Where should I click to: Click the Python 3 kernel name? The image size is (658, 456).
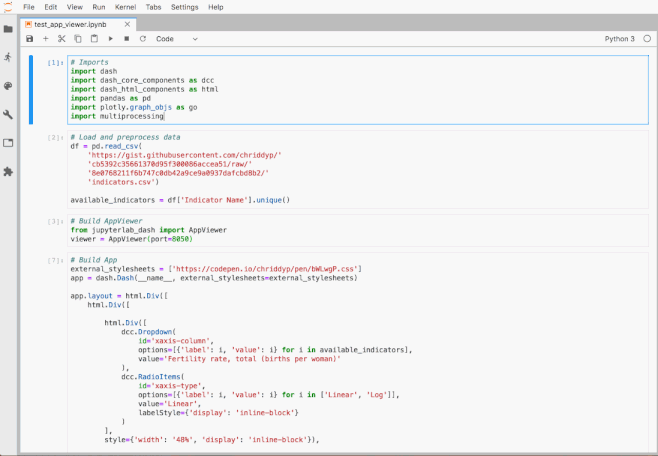[619, 39]
